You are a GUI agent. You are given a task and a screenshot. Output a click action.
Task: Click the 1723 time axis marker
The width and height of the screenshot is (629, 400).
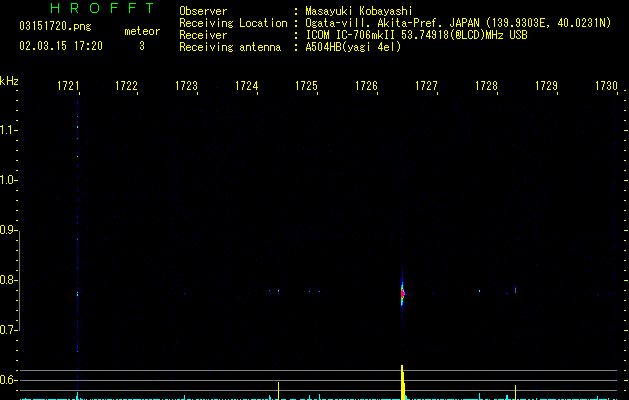(186, 86)
